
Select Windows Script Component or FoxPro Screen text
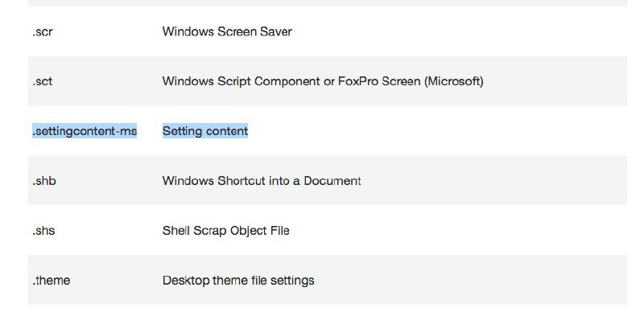323,81
